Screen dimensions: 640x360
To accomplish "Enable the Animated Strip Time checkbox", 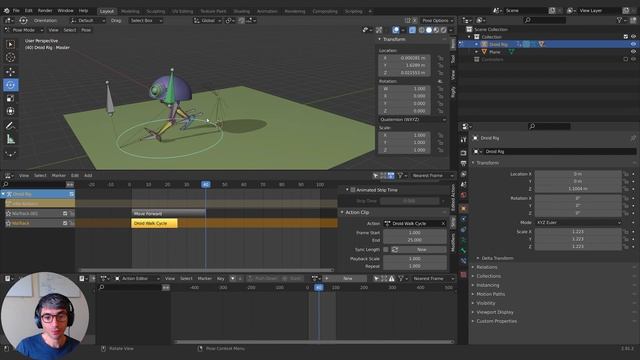I will click(353, 190).
